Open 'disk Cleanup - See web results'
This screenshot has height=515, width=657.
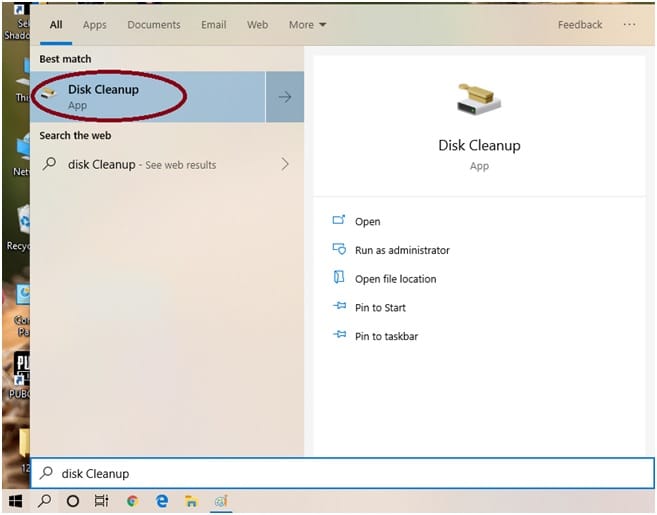pos(167,164)
